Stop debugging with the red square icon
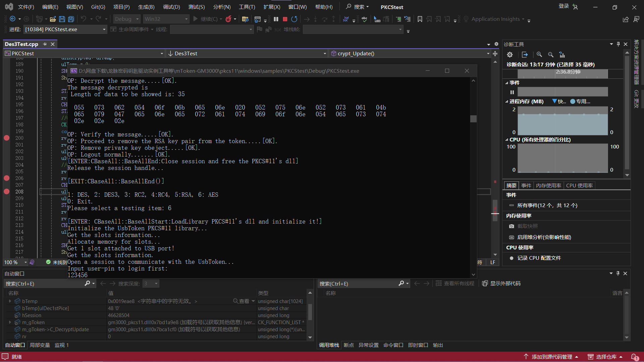644x362 pixels. click(285, 19)
